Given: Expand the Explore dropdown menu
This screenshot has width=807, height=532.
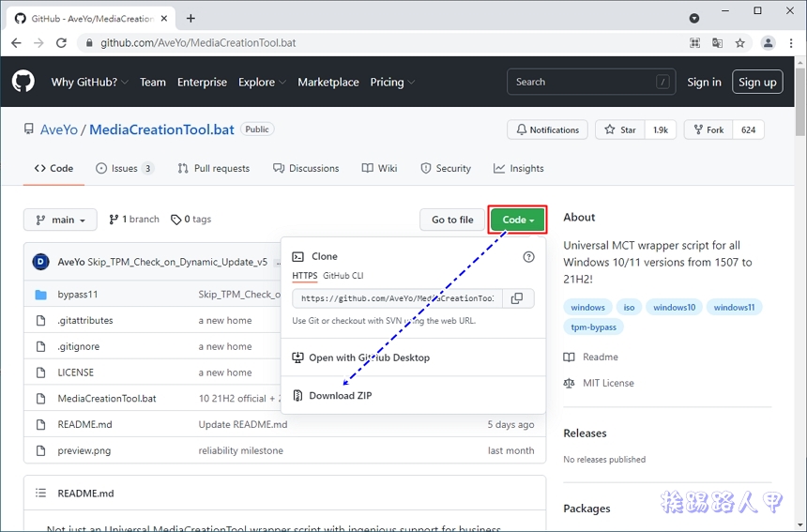Looking at the screenshot, I should coord(262,82).
